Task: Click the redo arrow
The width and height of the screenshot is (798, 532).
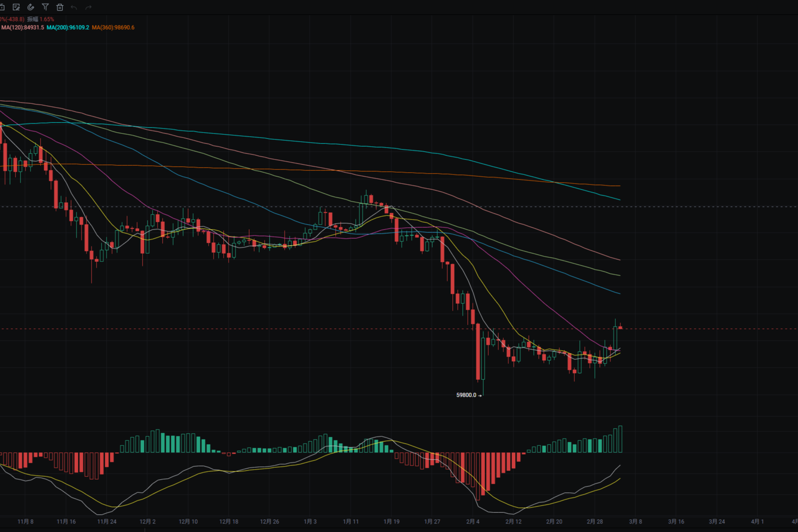Action: [x=88, y=7]
